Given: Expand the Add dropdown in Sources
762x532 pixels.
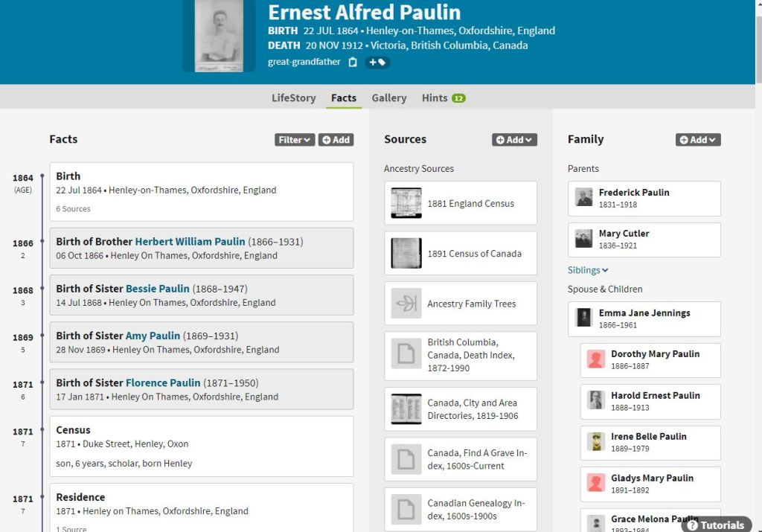Looking at the screenshot, I should pos(514,140).
